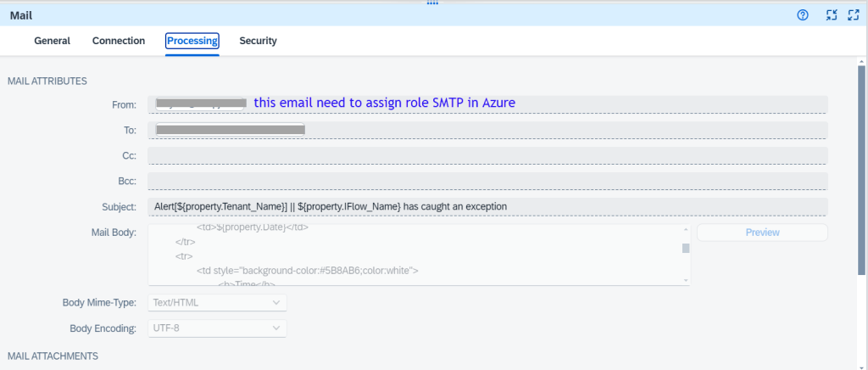Select the Security tab
This screenshot has height=370, width=868.
[258, 41]
